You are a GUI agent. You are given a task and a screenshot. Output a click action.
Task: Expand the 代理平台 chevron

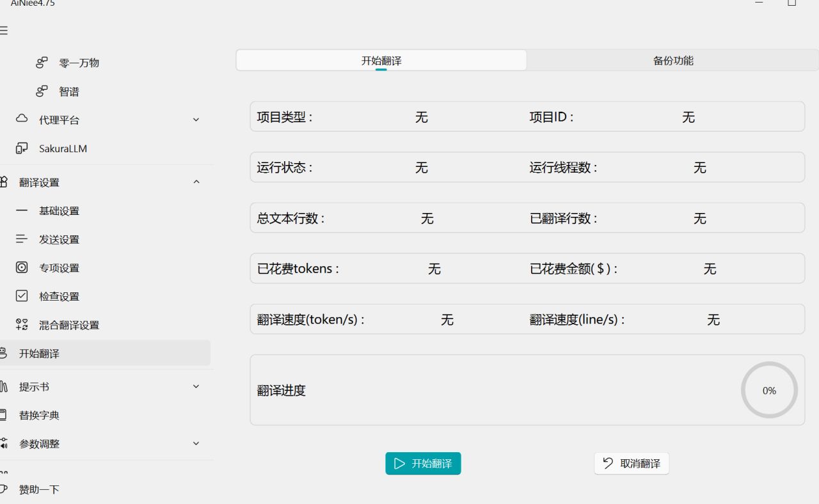(196, 120)
